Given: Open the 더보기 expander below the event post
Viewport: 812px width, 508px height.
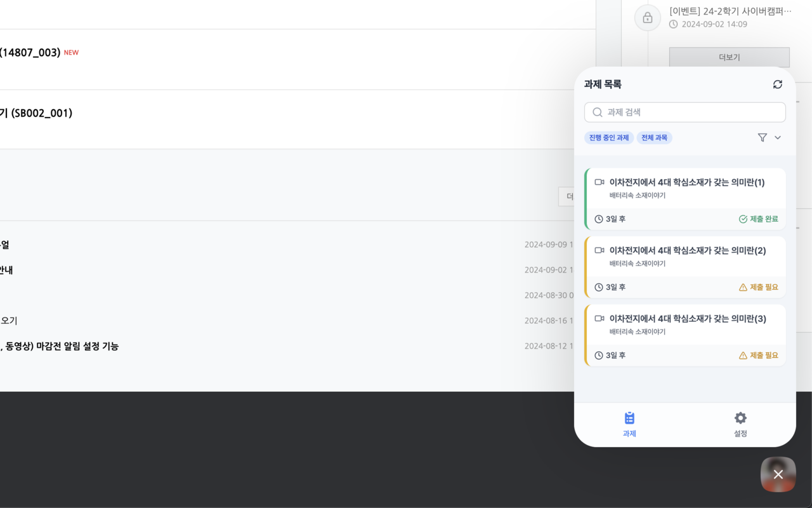Looking at the screenshot, I should coord(728,57).
